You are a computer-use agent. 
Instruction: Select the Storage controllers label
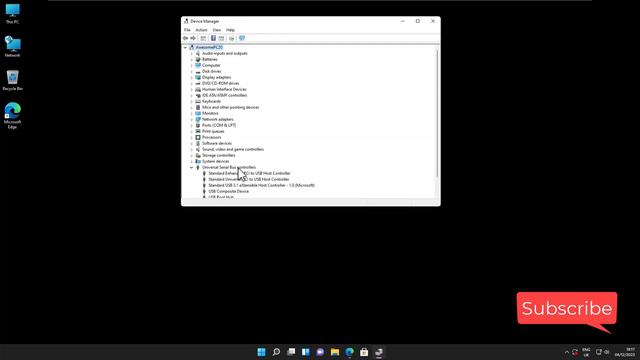[218, 155]
